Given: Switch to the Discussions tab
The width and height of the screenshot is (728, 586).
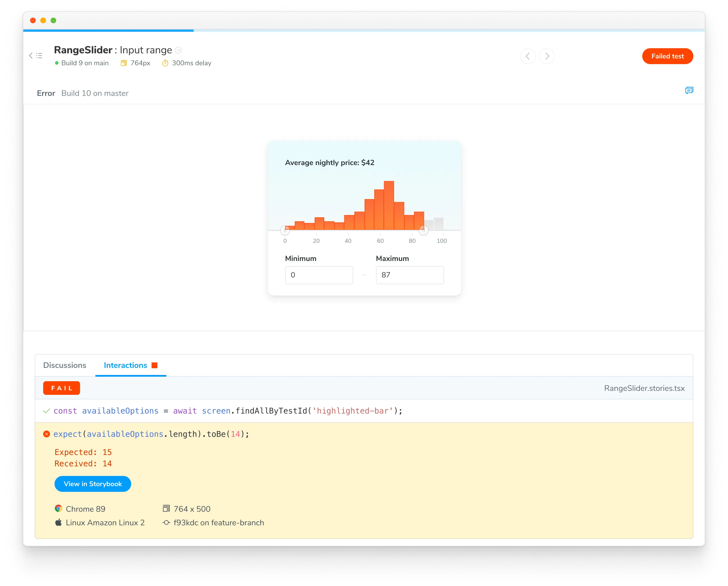Looking at the screenshot, I should click(x=64, y=365).
